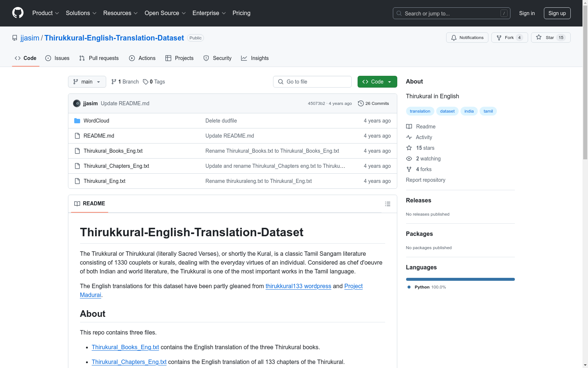The width and height of the screenshot is (588, 368).
Task: Switch to the Issues tab
Action: pyautogui.click(x=57, y=58)
